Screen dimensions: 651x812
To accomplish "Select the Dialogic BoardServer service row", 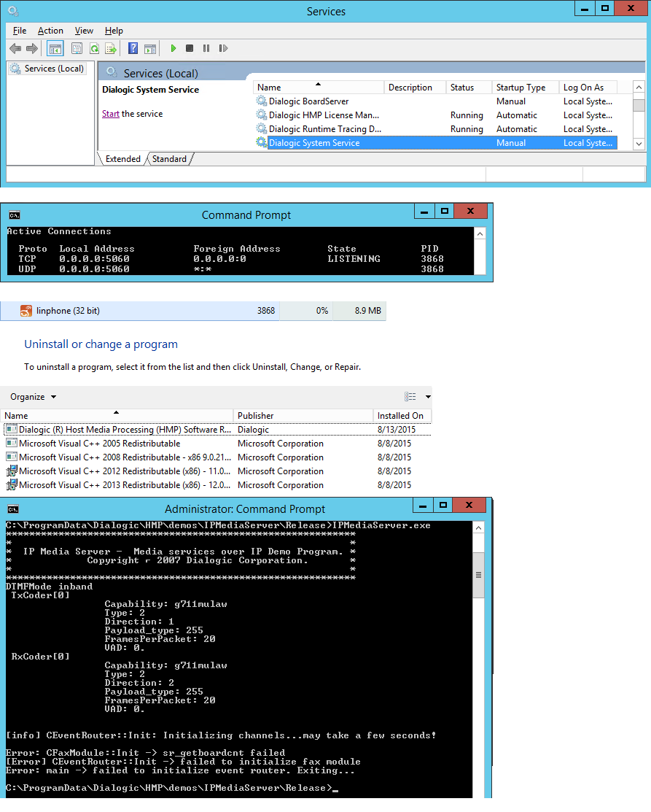I will pos(436,101).
